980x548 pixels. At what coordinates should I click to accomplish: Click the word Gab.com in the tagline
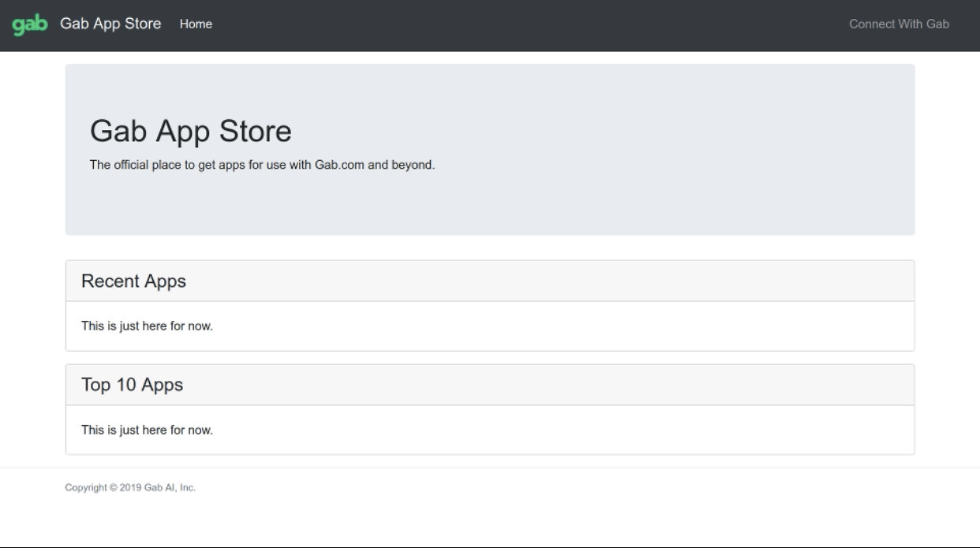pyautogui.click(x=339, y=165)
